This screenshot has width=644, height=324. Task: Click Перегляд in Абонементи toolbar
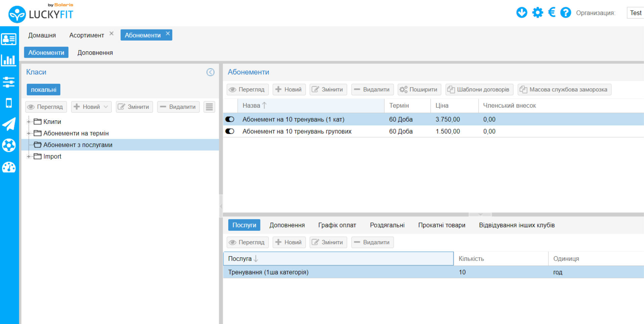pos(248,90)
